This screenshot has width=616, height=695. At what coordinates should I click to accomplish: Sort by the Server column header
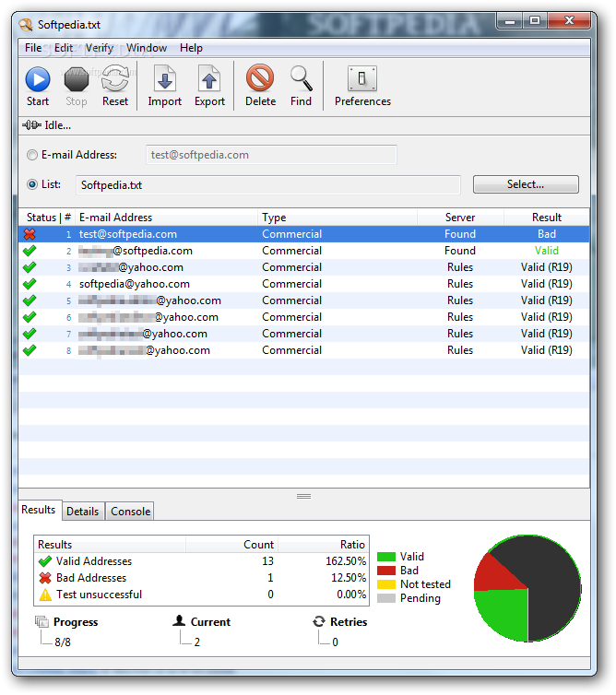point(460,218)
